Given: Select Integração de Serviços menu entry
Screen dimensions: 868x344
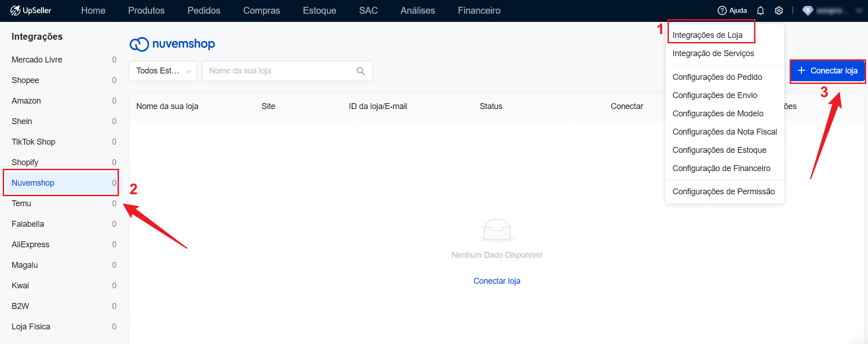Looking at the screenshot, I should pos(713,53).
